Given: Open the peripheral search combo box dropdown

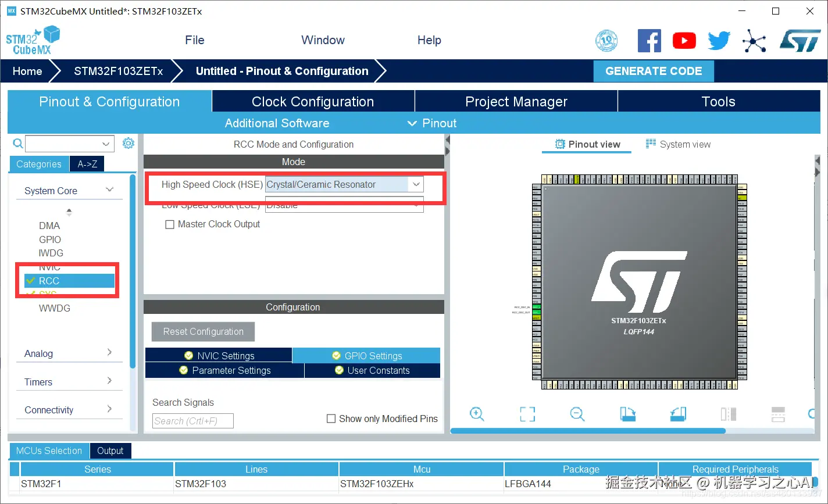Looking at the screenshot, I should click(x=106, y=144).
